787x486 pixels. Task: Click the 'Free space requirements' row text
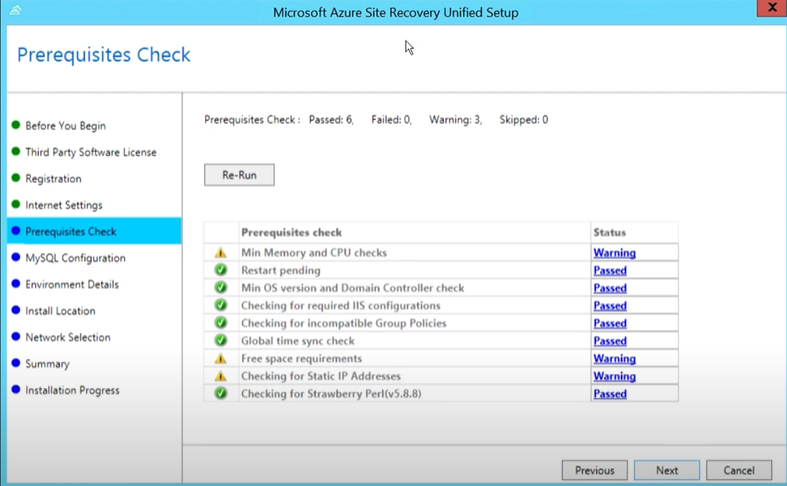[302, 358]
